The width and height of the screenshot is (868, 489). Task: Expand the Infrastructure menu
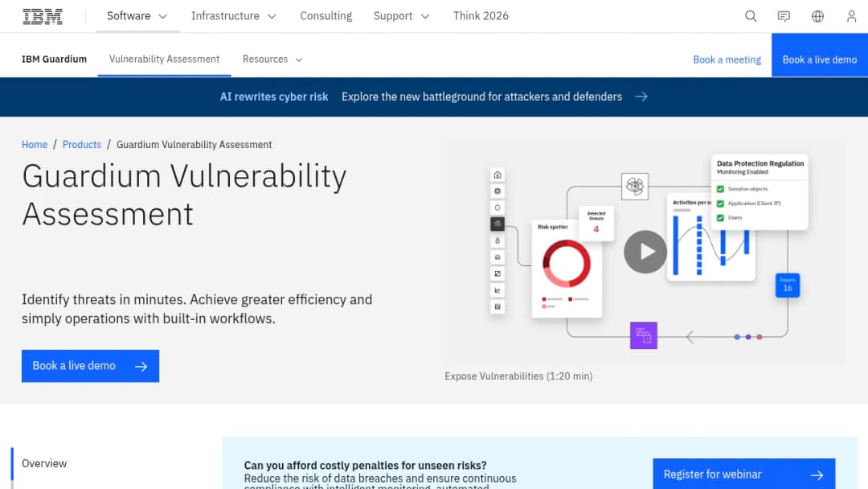pos(234,16)
